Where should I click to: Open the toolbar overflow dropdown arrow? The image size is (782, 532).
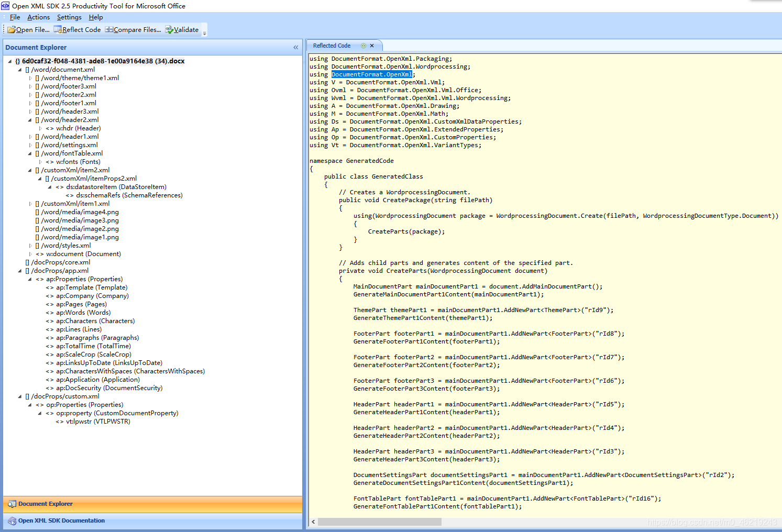205,32
